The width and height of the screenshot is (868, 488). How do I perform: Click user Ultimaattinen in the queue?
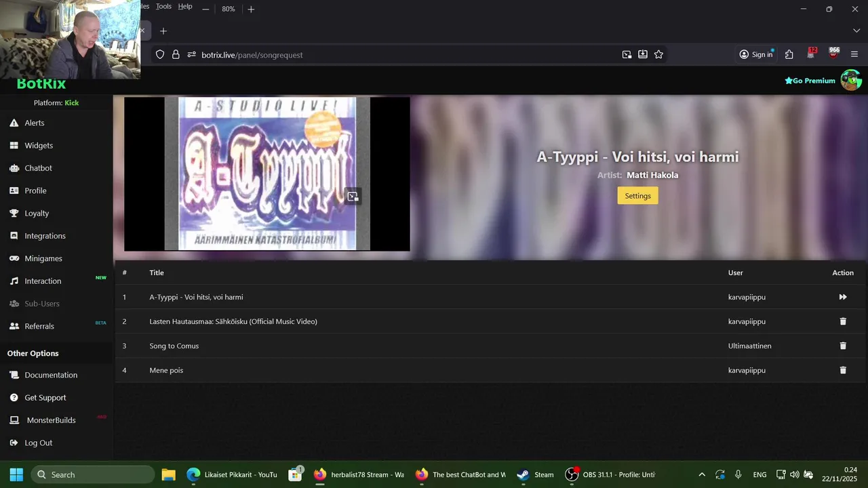750,346
